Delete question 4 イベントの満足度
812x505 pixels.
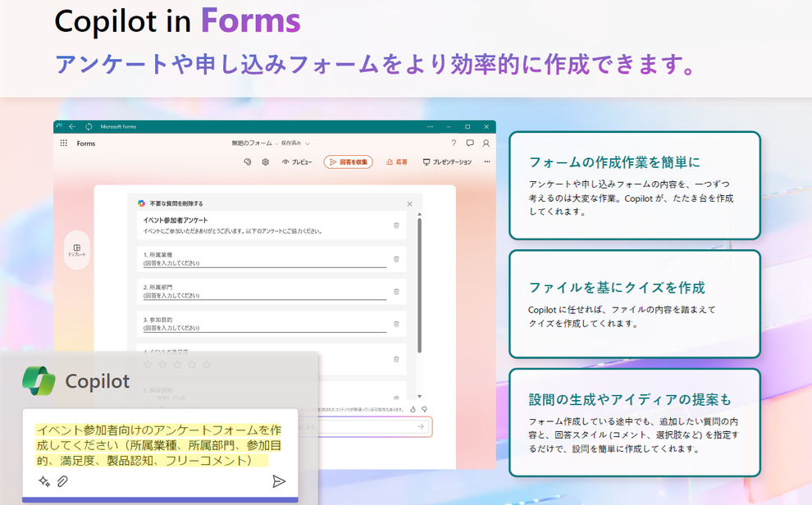[396, 359]
